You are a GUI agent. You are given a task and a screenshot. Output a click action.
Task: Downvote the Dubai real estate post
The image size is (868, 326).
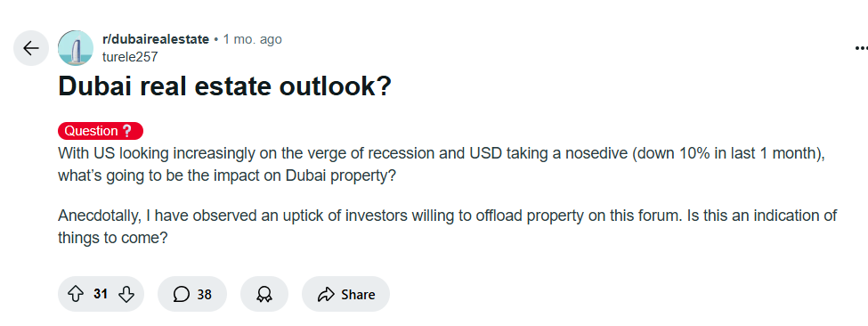point(126,294)
